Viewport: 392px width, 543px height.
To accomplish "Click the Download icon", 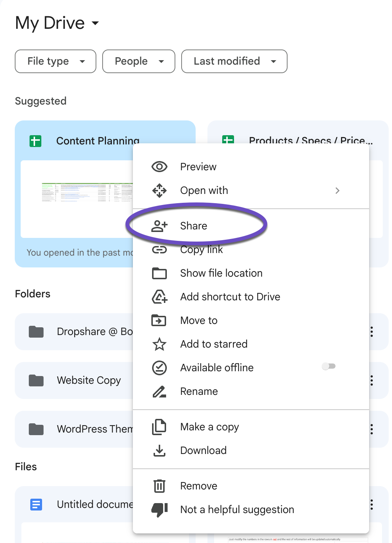I will tap(159, 450).
